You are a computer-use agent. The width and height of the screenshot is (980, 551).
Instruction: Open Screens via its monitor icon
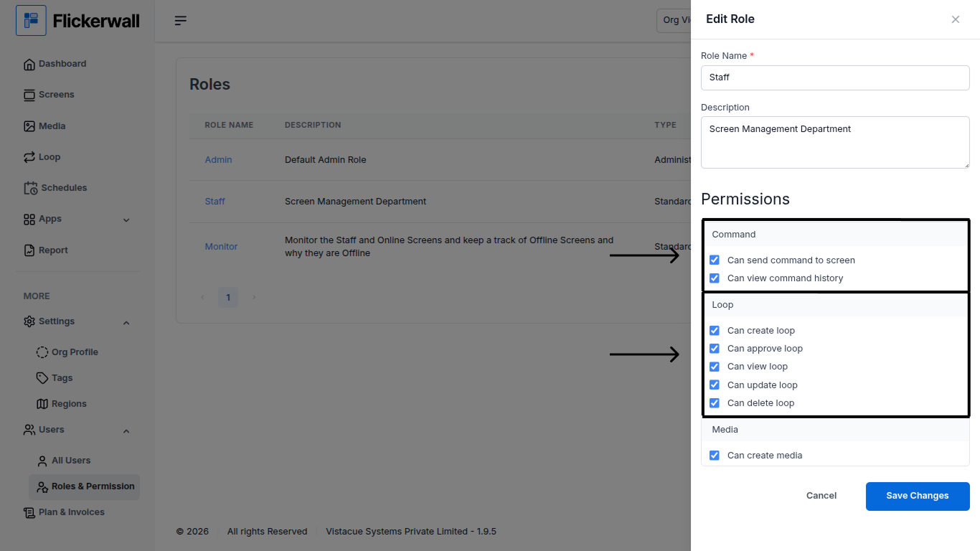[x=29, y=95]
